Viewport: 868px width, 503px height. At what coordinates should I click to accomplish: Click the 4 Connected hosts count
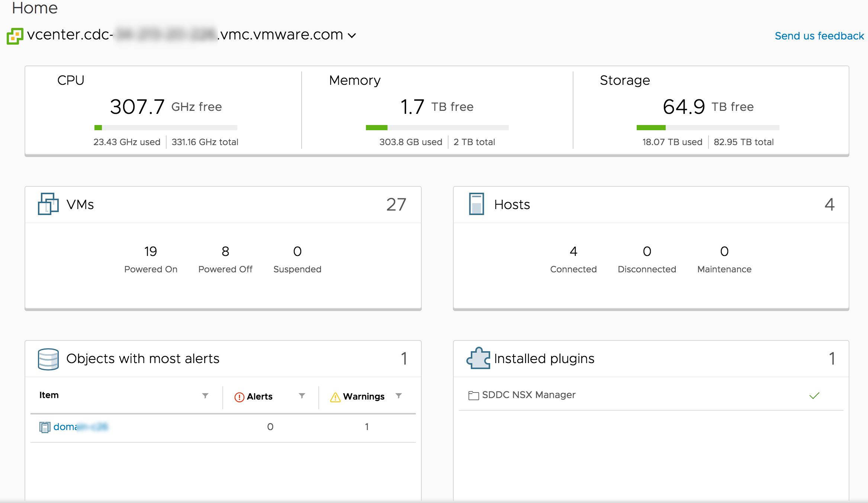pyautogui.click(x=573, y=251)
